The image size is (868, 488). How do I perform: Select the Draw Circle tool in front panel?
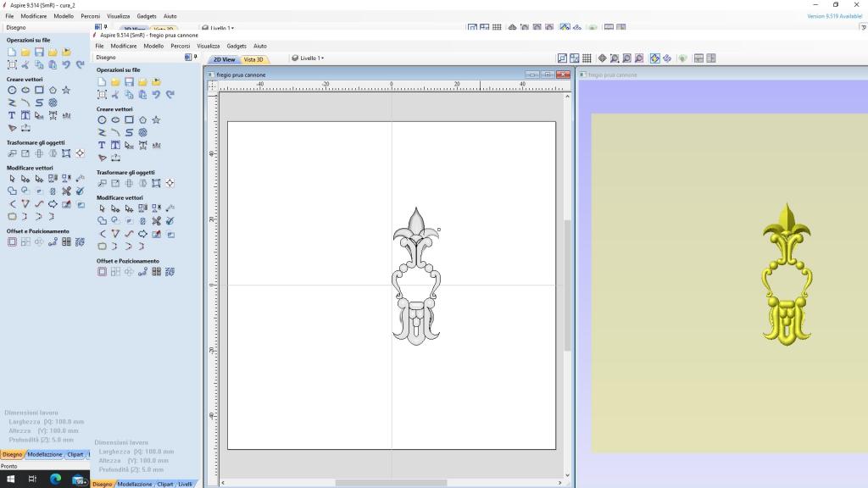[102, 120]
